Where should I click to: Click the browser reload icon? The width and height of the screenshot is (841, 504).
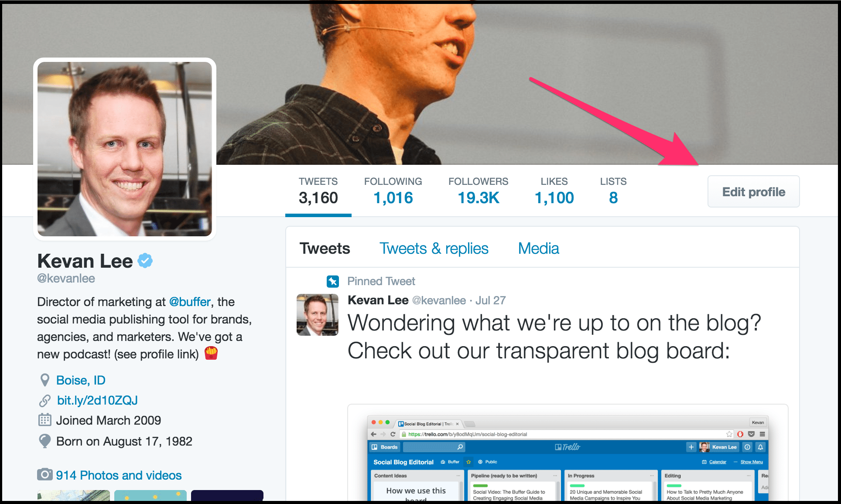click(x=393, y=434)
